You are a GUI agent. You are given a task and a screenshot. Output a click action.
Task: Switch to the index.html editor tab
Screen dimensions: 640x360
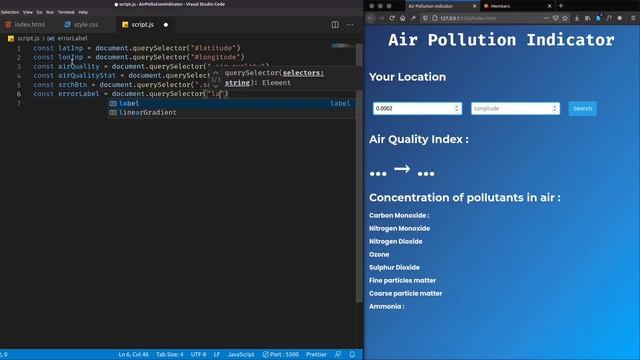pos(25,24)
